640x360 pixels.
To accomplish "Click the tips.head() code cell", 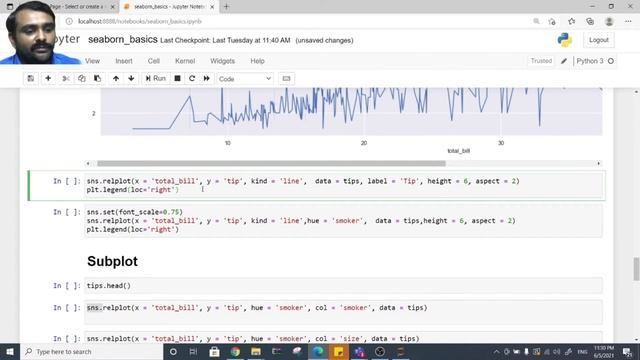I will [343, 286].
